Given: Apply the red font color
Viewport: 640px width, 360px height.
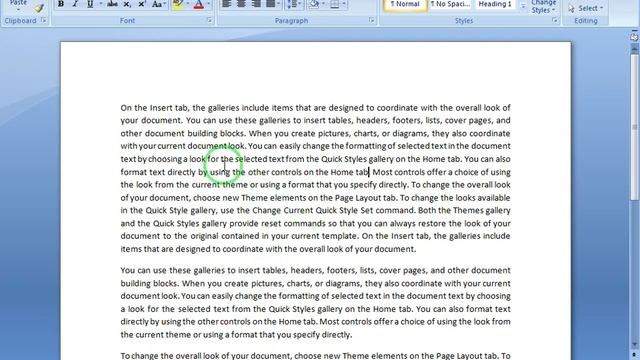Looking at the screenshot, I should (199, 4).
